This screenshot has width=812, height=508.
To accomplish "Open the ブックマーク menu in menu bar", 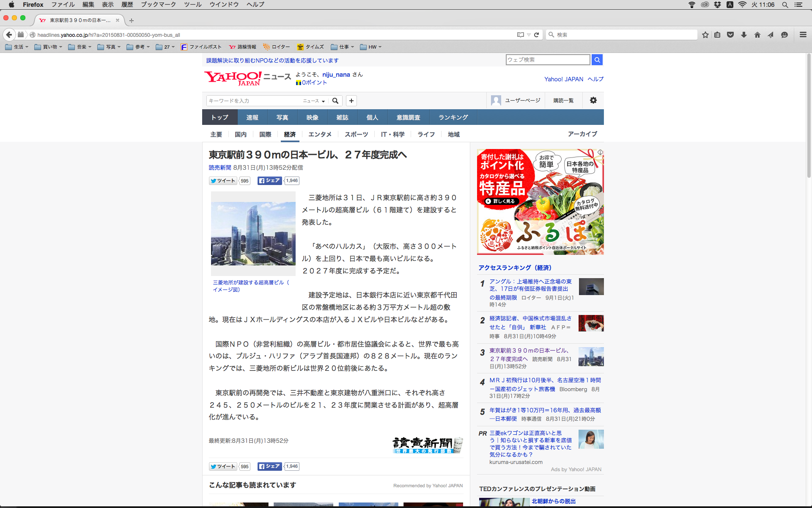I will click(158, 5).
